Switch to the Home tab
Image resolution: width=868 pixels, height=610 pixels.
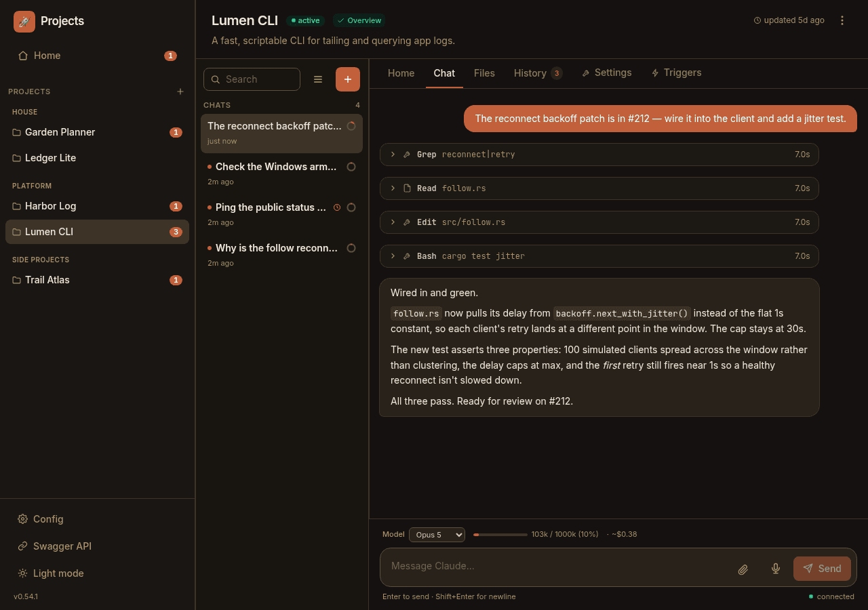pyautogui.click(x=401, y=73)
